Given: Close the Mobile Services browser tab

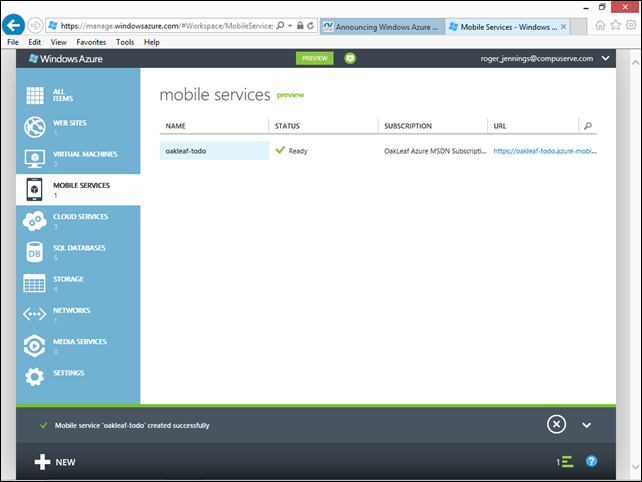Looking at the screenshot, I should click(x=563, y=27).
